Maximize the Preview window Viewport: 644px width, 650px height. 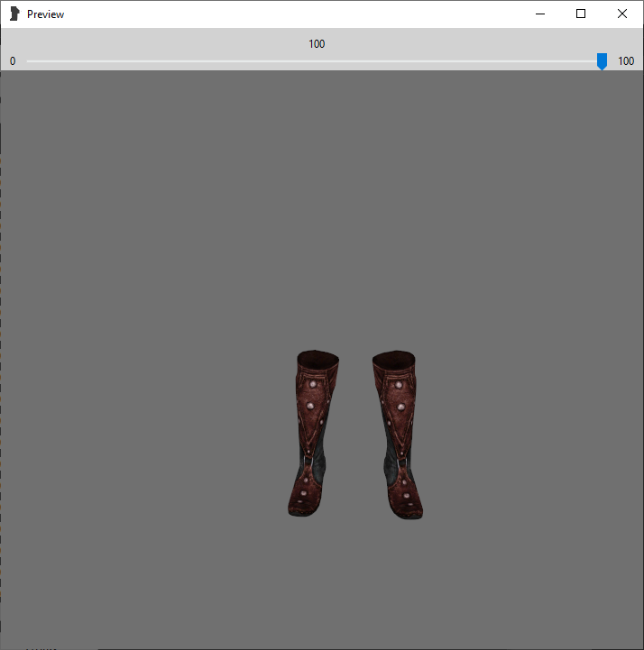581,14
